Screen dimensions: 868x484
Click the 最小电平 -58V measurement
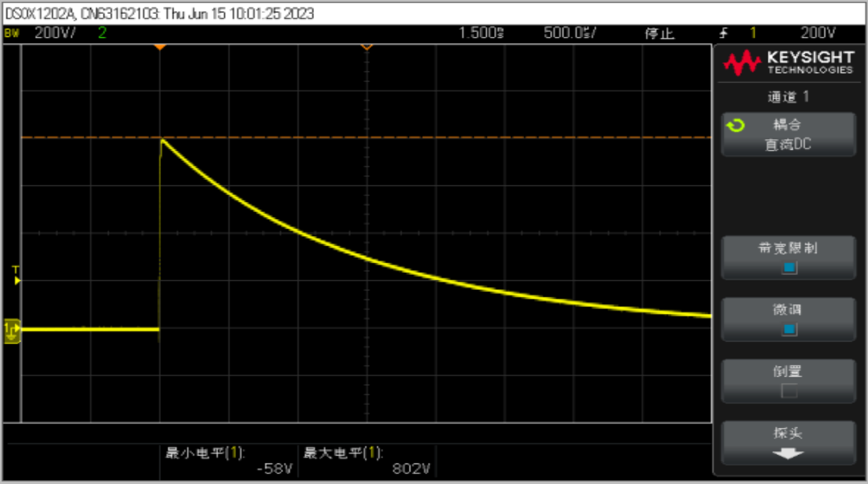coord(228,461)
